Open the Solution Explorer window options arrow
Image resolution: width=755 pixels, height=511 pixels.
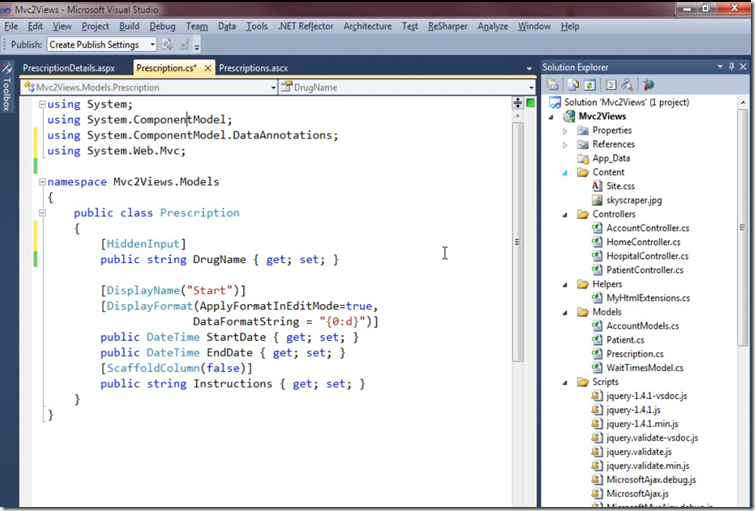(720, 67)
